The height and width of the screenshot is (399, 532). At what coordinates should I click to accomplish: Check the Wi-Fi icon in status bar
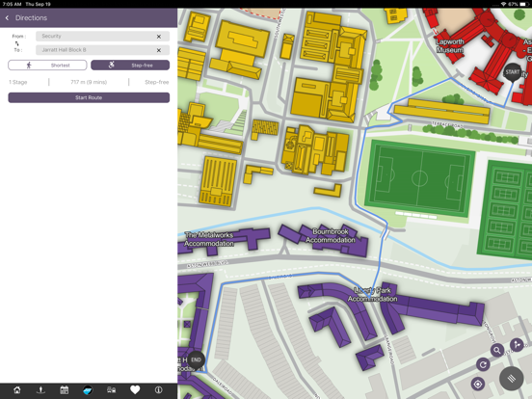click(x=503, y=4)
